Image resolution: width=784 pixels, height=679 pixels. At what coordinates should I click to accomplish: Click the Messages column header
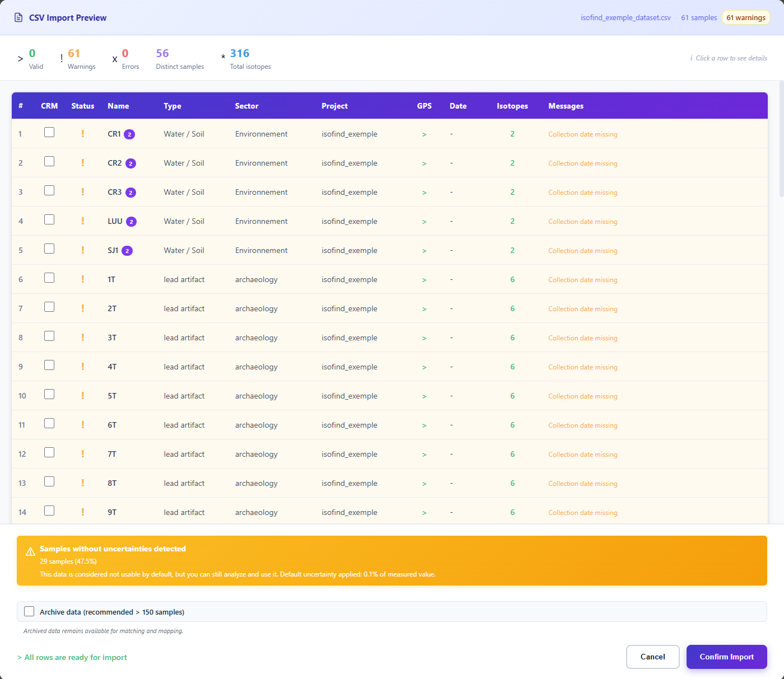pos(566,106)
